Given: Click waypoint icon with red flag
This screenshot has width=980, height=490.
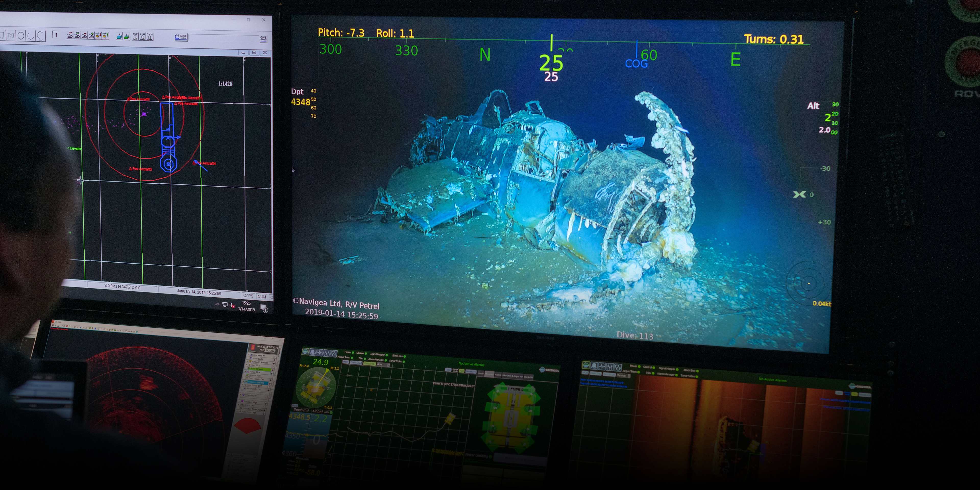Looking at the screenshot, I should [84, 36].
